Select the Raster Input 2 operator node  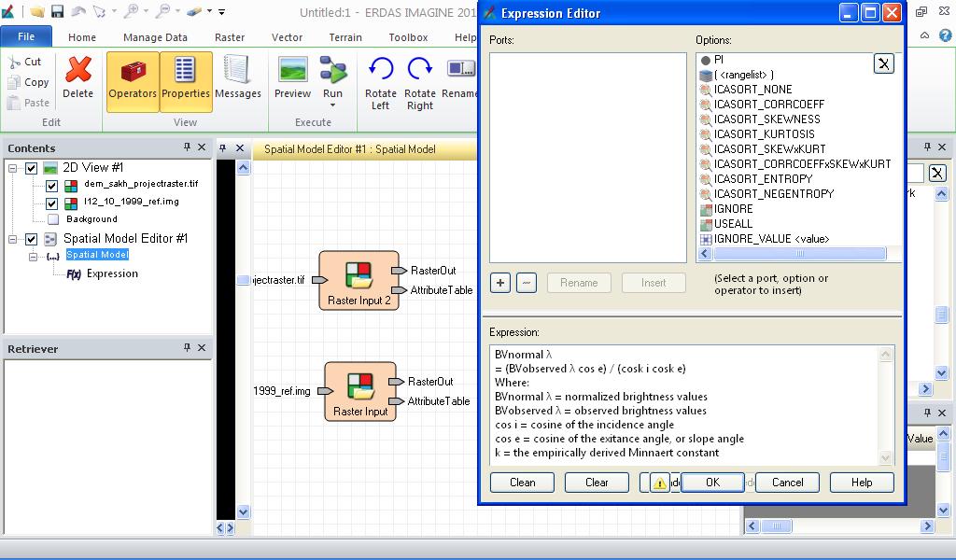359,280
